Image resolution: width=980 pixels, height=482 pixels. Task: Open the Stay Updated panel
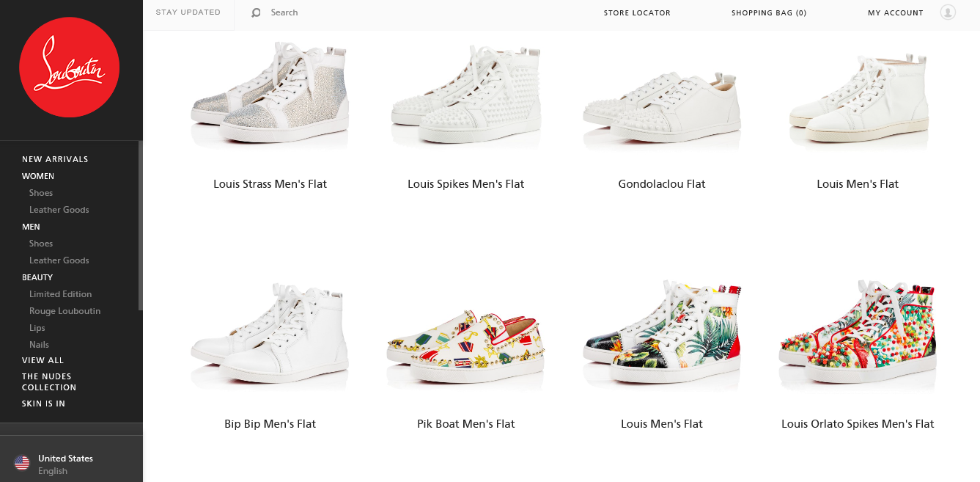click(x=188, y=12)
